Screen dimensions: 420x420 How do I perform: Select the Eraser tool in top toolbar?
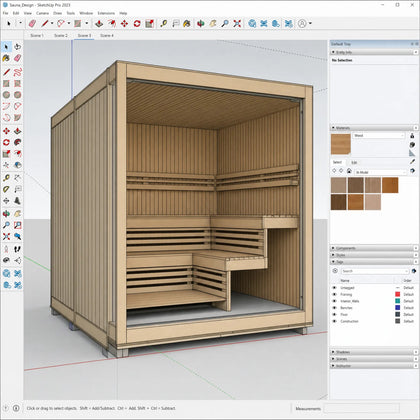32,23
